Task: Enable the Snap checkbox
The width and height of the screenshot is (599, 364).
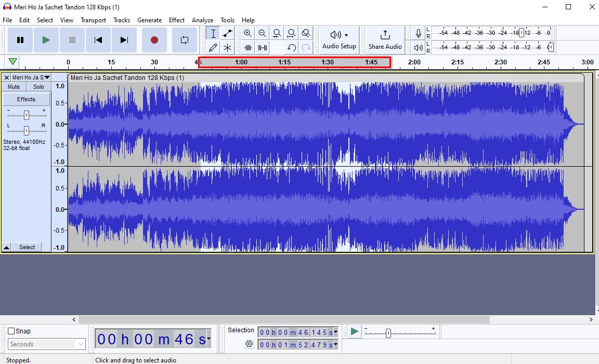Action: [11, 331]
